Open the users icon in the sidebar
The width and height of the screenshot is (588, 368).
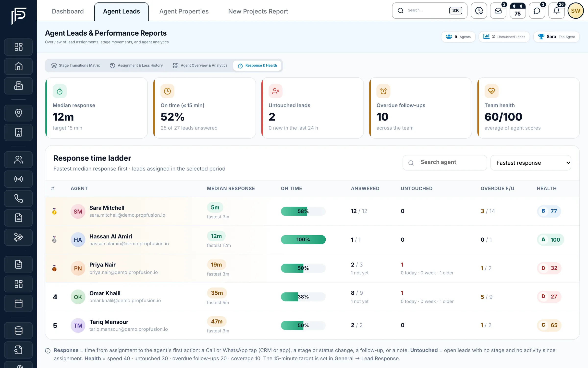(18, 159)
